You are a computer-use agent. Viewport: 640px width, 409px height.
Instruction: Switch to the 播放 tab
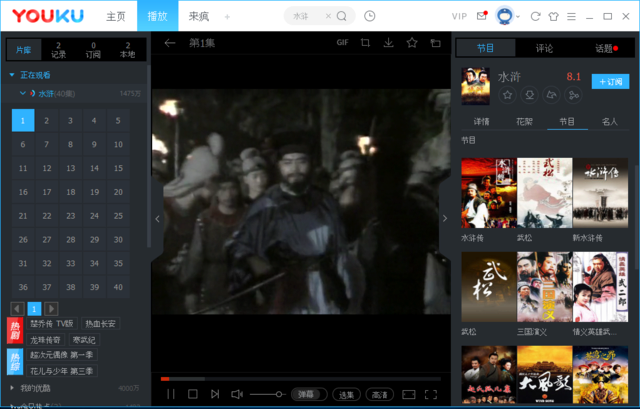coord(158,16)
